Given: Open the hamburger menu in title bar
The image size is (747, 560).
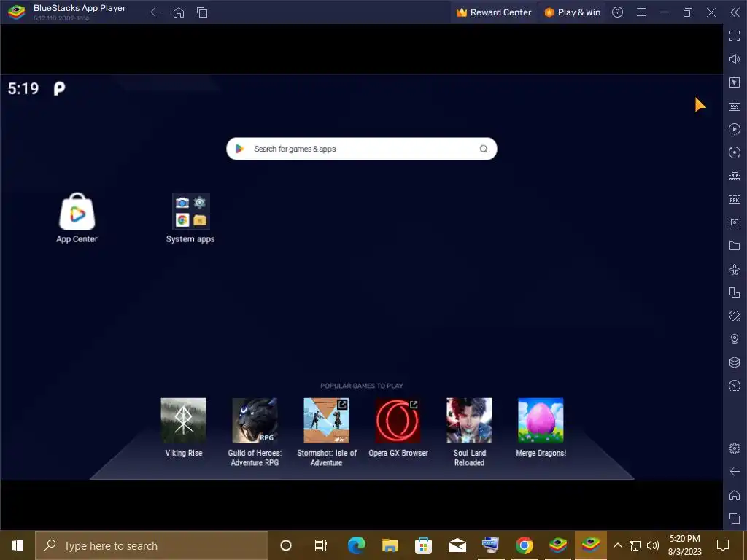Looking at the screenshot, I should click(641, 12).
